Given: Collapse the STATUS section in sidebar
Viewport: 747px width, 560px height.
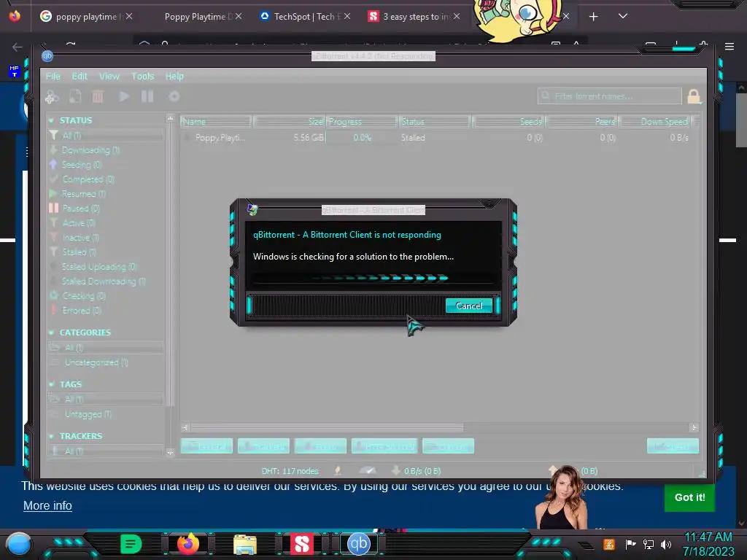Looking at the screenshot, I should click(x=52, y=120).
